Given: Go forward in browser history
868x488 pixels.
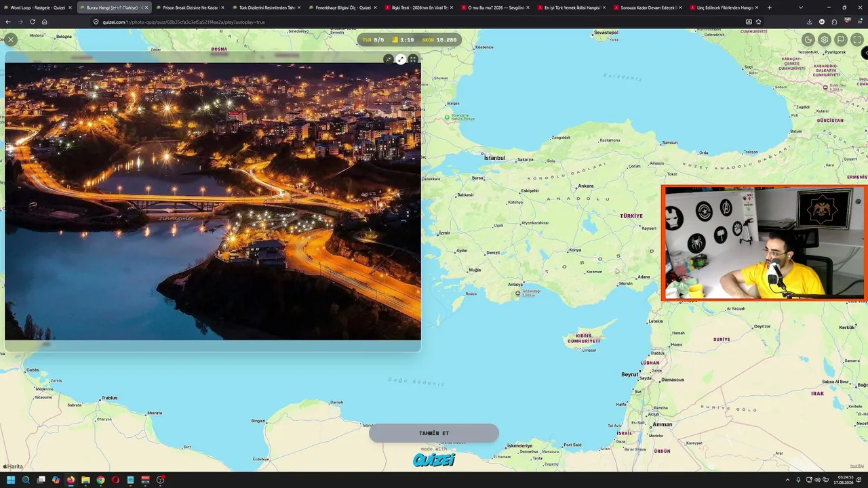Looking at the screenshot, I should (20, 22).
